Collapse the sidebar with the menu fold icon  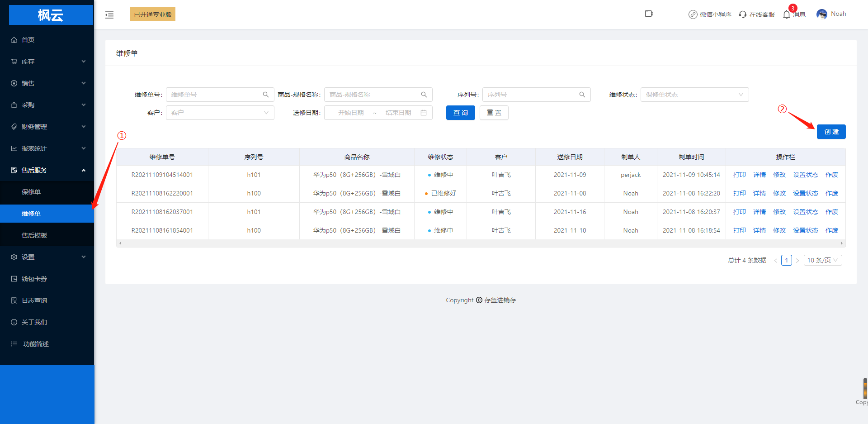[109, 15]
